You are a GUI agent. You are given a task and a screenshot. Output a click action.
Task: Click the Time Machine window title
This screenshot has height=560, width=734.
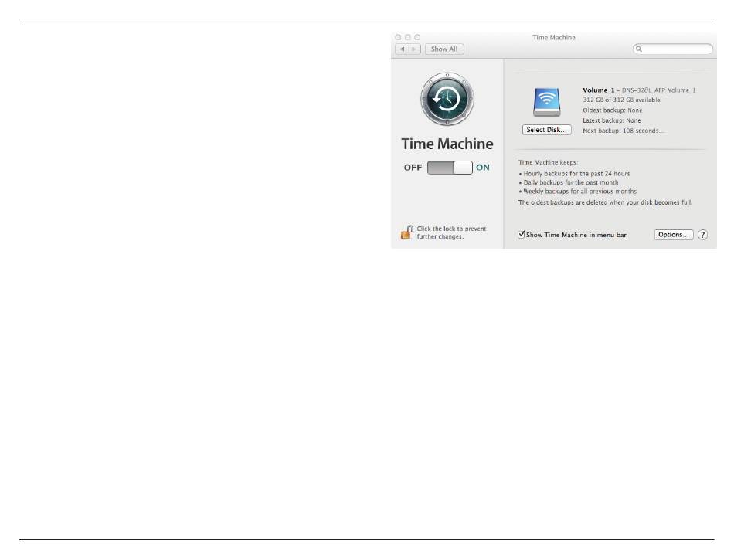click(x=554, y=37)
